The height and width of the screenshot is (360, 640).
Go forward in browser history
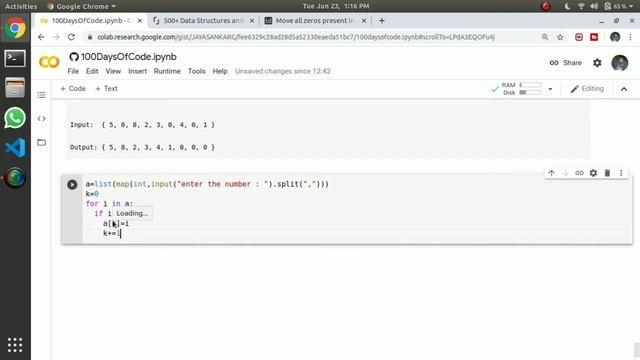[56, 37]
